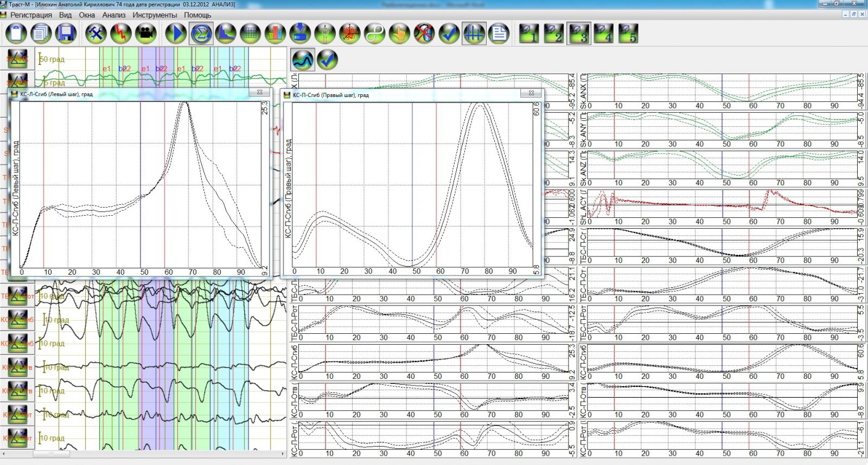The image size is (868, 465).
Task: Click the SK ANX channel button at top left
Action: coord(17,59)
